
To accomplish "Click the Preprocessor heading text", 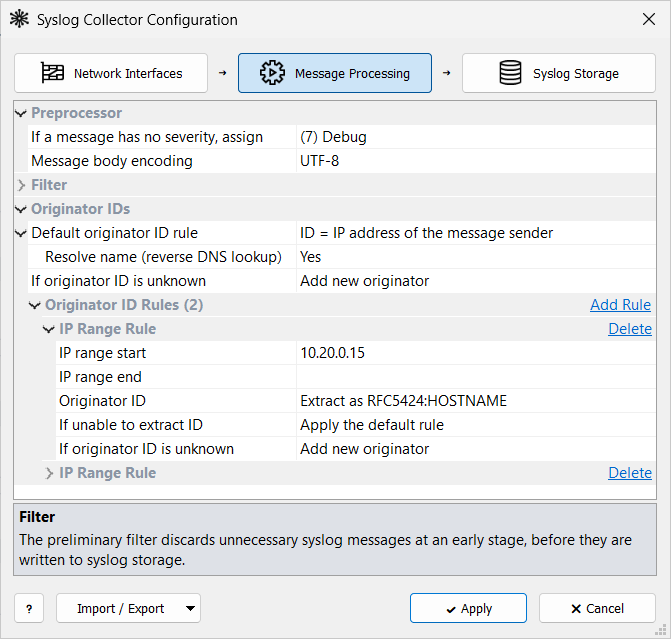I will pos(77,113).
